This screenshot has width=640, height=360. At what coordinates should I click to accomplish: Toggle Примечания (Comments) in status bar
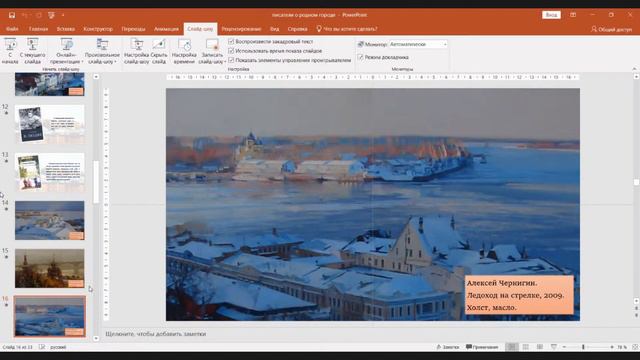[482, 347]
